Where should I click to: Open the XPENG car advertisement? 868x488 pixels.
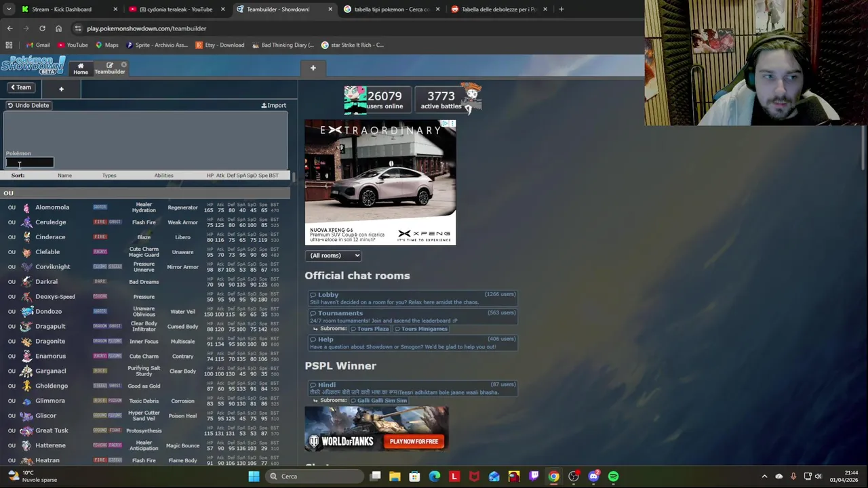(x=380, y=182)
